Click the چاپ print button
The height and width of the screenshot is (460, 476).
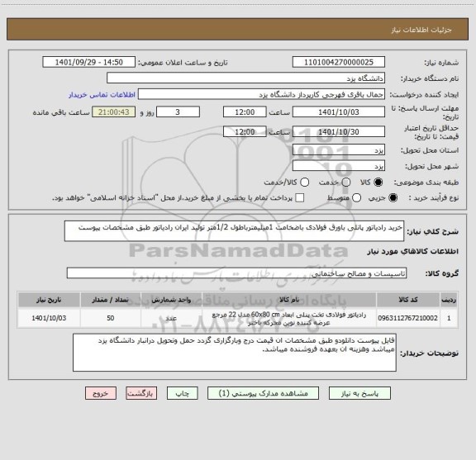183,393
